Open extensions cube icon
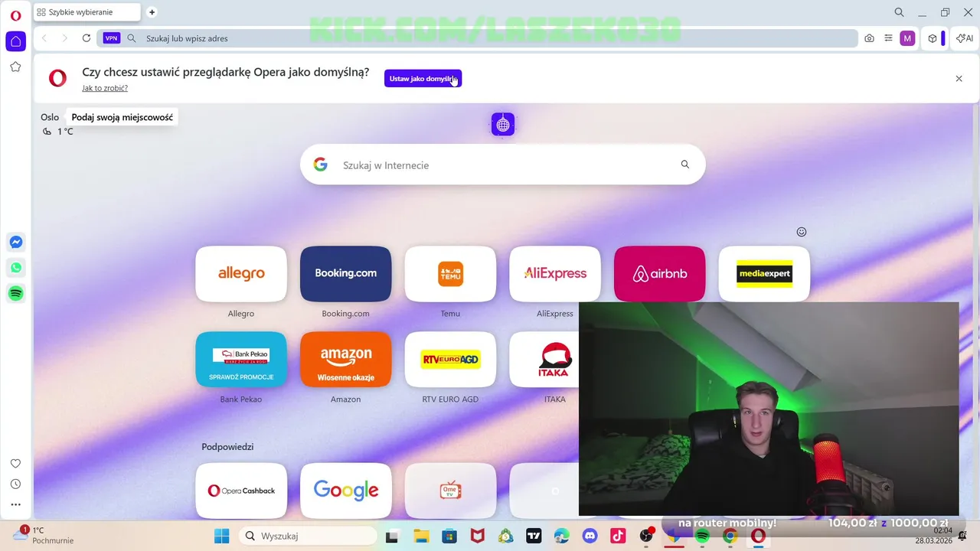Viewport: 980px width, 551px height. pyautogui.click(x=933, y=38)
